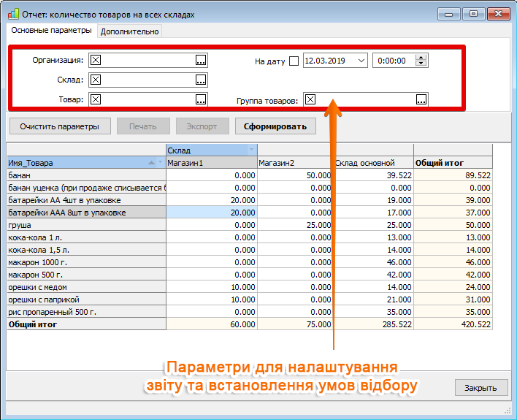Screen dimensions: 517x420
Task: Select the Общий итог row label
Action: pos(86,324)
